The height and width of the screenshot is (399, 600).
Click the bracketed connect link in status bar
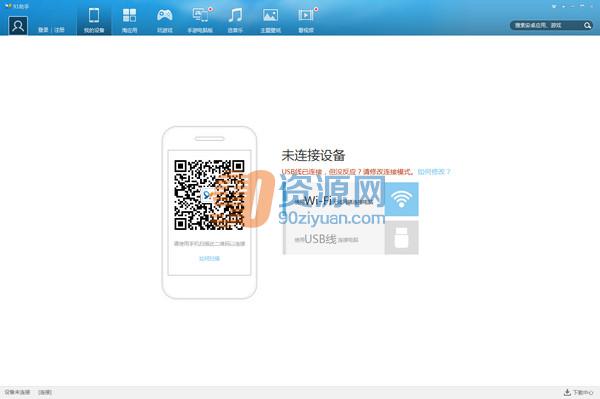45,392
